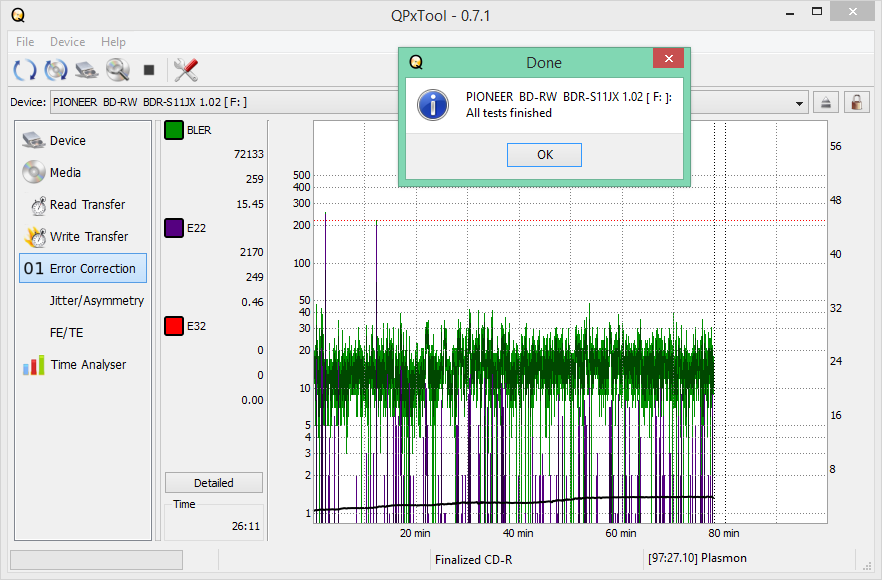Screen dimensions: 882x580
Task: Click the green BLER color swatch
Action: click(174, 130)
